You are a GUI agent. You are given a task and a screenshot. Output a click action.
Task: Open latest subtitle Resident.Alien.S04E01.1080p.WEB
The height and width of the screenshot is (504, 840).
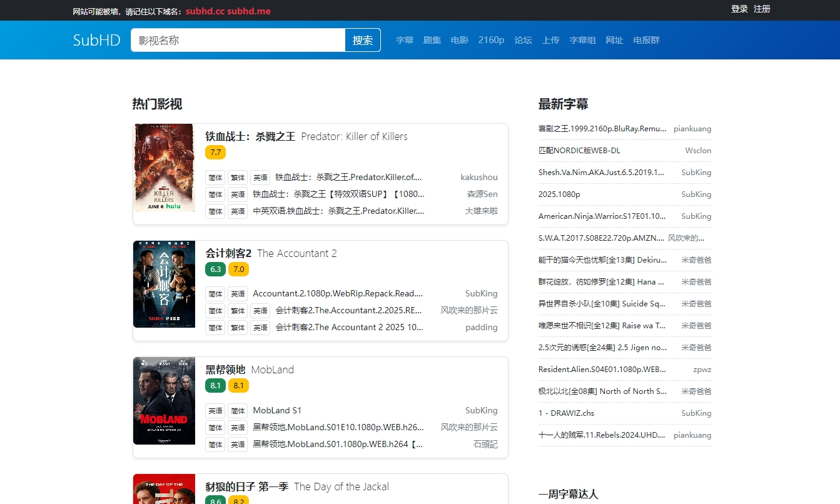coord(602,369)
